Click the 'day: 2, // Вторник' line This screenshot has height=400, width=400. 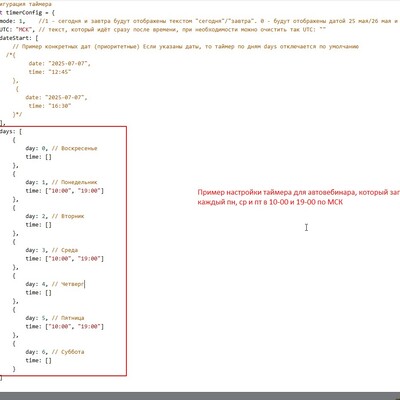pyautogui.click(x=55, y=216)
